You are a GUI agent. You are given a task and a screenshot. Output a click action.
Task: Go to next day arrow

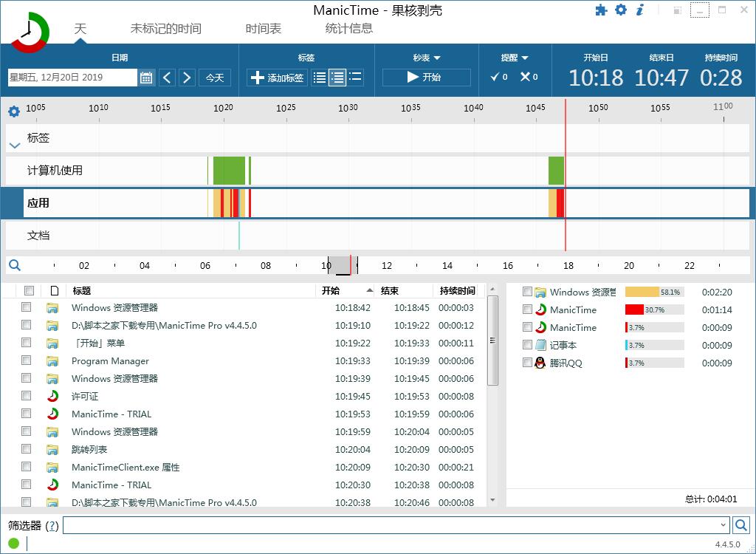(188, 78)
